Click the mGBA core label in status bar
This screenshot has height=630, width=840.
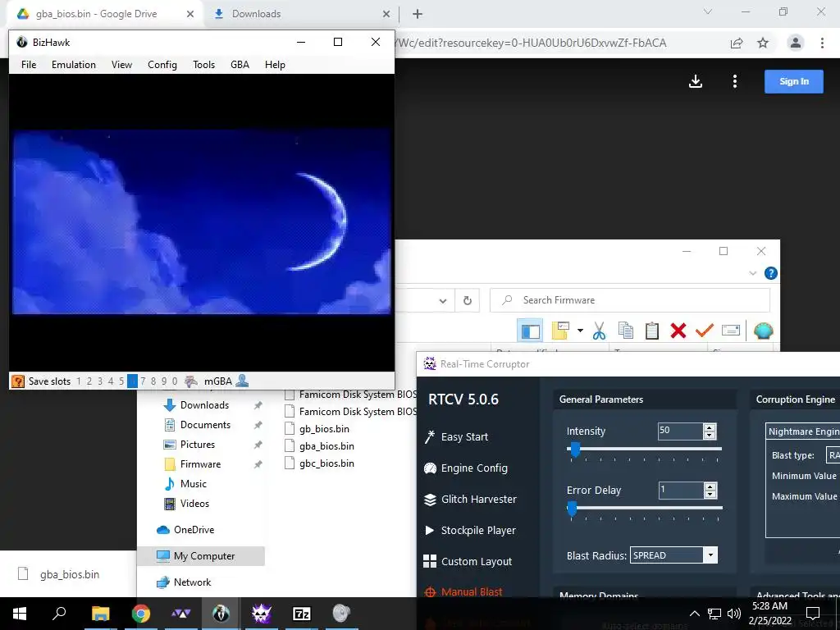218,381
